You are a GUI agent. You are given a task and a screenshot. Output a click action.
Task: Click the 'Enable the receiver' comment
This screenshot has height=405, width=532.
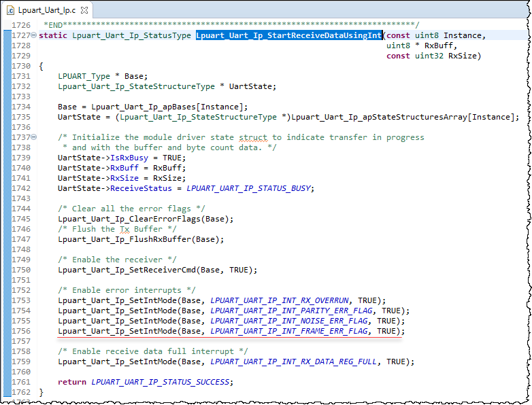coord(117,260)
